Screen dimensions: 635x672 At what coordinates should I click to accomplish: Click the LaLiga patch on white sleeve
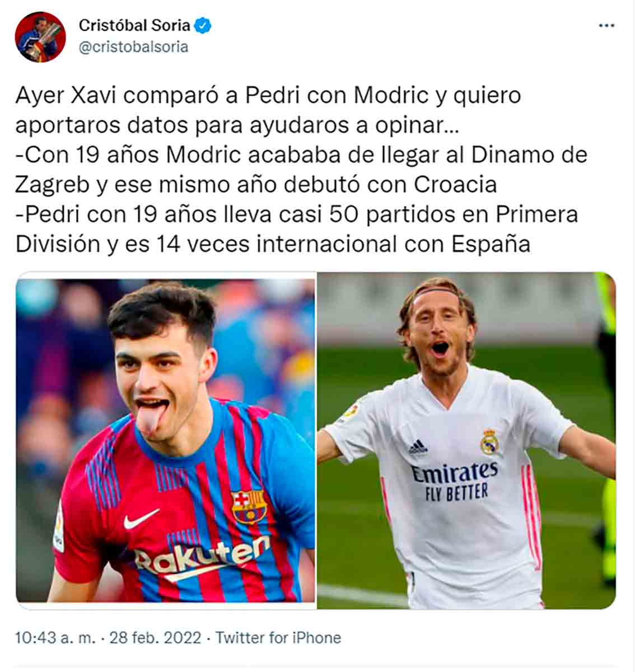(x=351, y=412)
